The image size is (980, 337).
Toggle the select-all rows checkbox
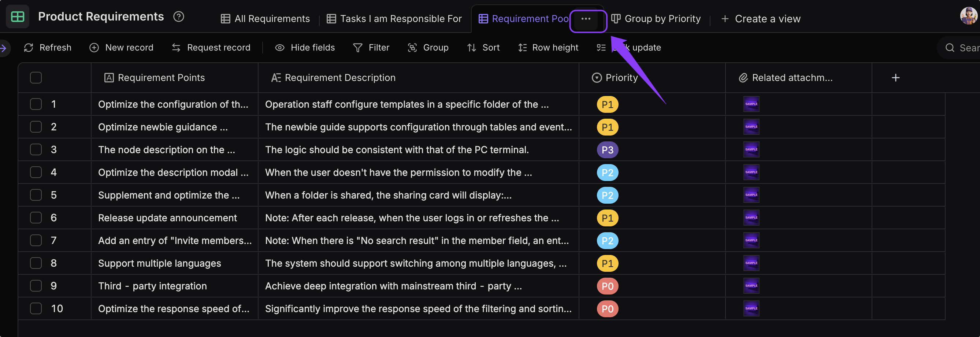36,78
